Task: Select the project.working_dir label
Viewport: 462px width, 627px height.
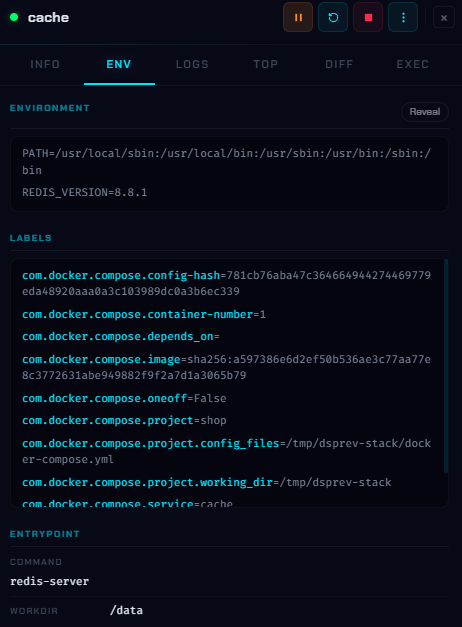Action: tap(206, 482)
